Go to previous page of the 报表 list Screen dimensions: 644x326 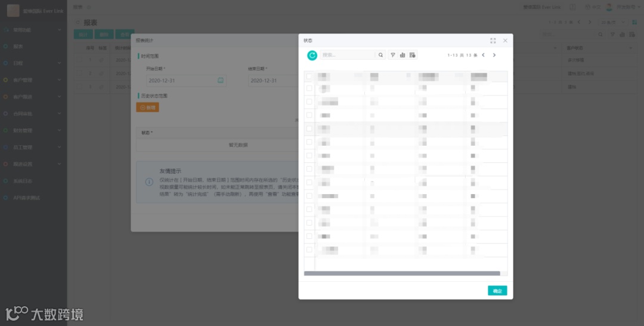[x=578, y=22]
